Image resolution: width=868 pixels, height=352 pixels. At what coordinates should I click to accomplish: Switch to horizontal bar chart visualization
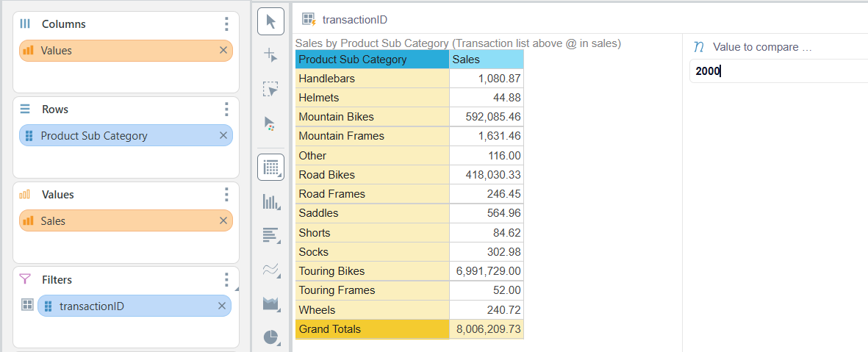pyautogui.click(x=270, y=235)
